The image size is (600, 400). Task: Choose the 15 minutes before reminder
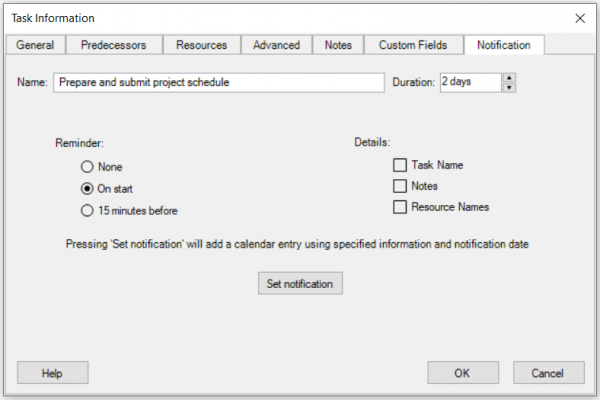[x=87, y=211]
